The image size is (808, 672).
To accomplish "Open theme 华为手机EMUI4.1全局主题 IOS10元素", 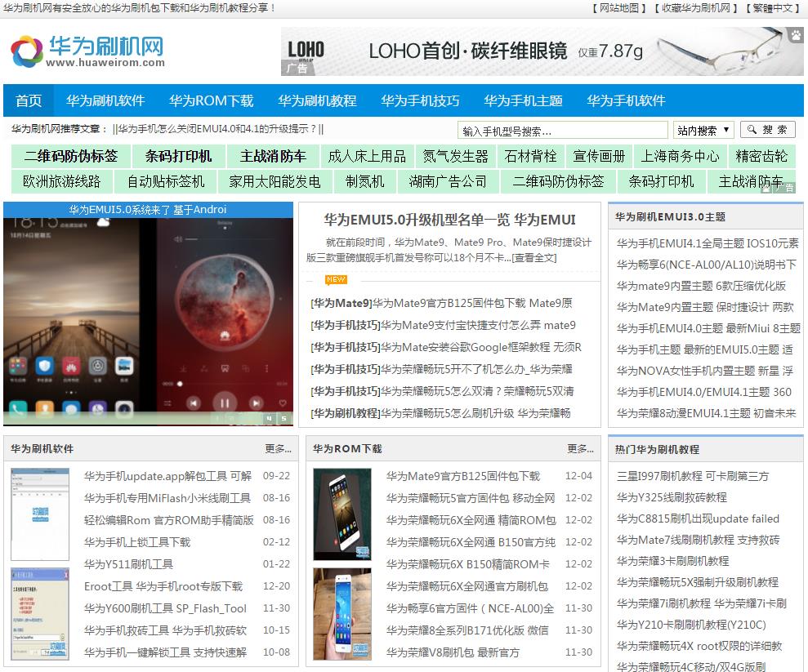I will point(707,243).
